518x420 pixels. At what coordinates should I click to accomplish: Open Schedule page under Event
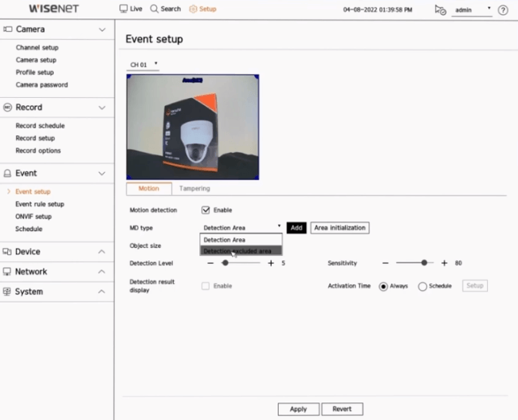[x=29, y=229]
